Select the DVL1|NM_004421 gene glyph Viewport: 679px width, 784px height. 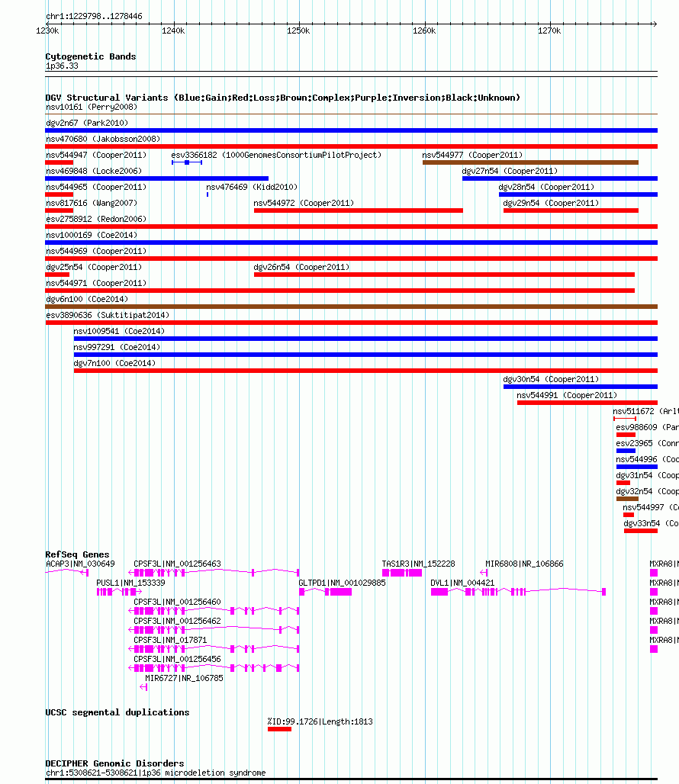point(519,592)
